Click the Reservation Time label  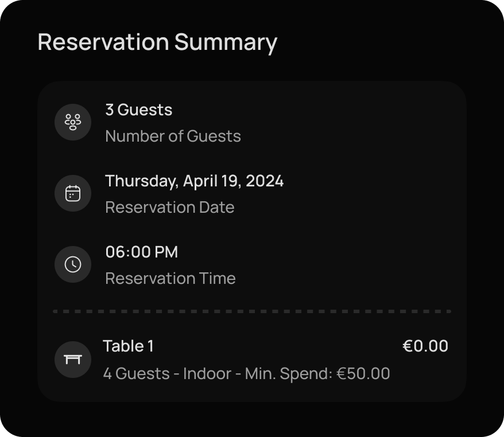(x=170, y=278)
